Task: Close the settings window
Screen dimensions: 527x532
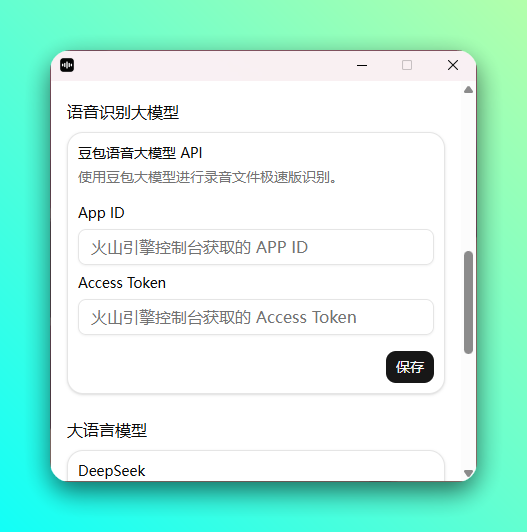Action: [453, 65]
